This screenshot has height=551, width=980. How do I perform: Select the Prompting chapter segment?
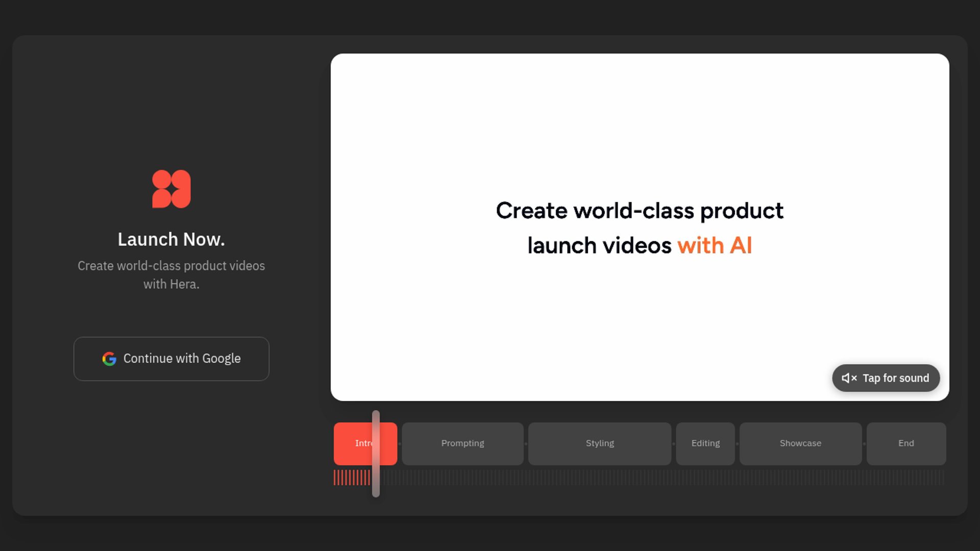[462, 443]
